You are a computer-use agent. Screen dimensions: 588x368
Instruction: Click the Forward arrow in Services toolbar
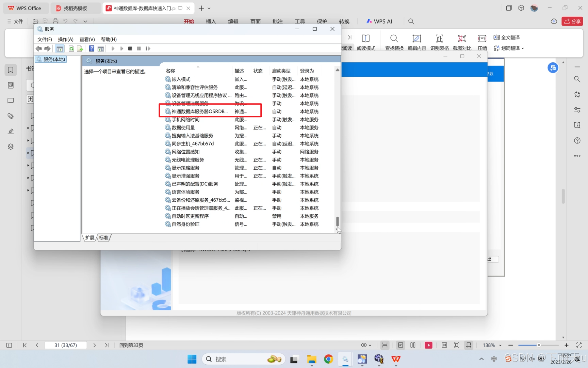click(48, 49)
